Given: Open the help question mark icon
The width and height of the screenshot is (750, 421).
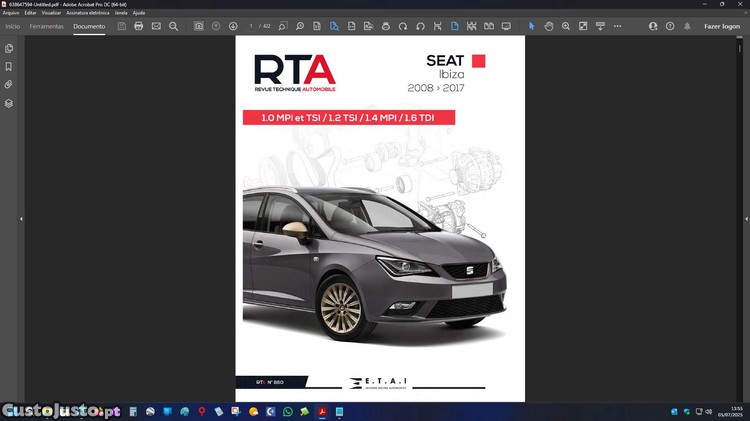Looking at the screenshot, I should (x=670, y=26).
